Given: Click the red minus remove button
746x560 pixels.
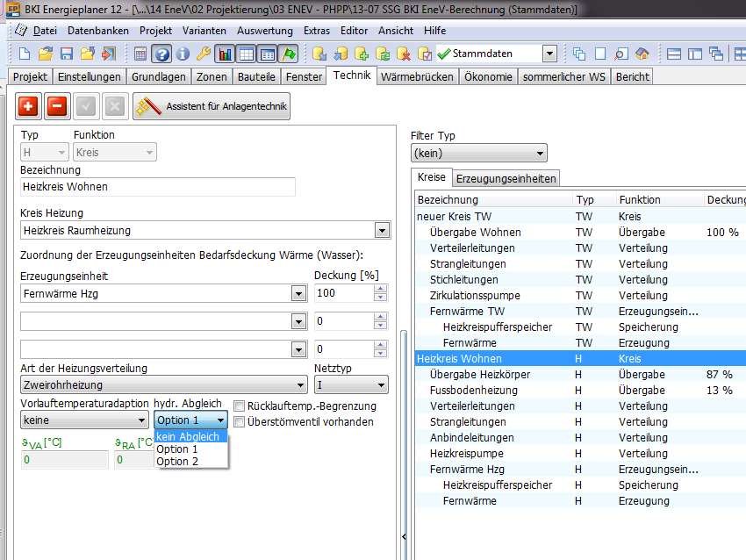Looking at the screenshot, I should coord(57,105).
